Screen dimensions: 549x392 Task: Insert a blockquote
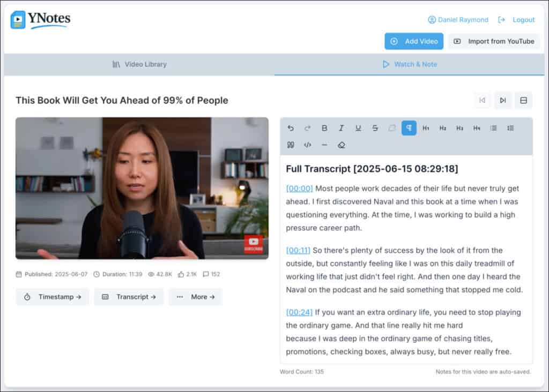tap(291, 145)
